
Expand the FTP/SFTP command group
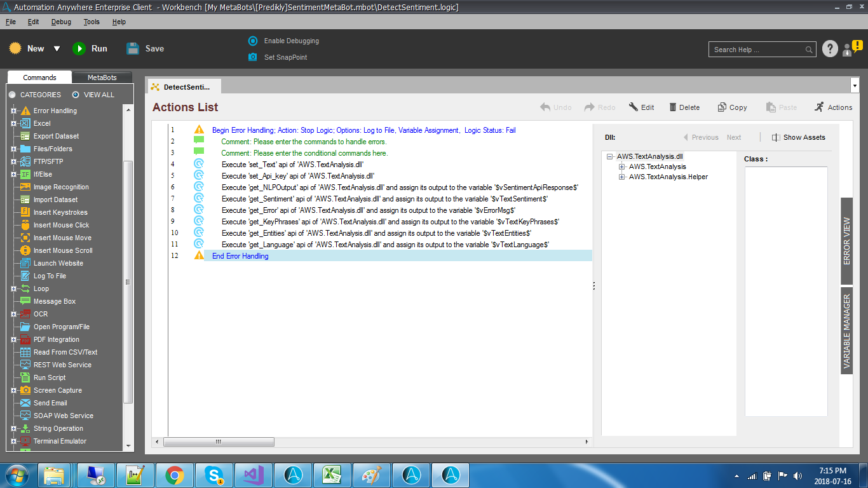13,161
